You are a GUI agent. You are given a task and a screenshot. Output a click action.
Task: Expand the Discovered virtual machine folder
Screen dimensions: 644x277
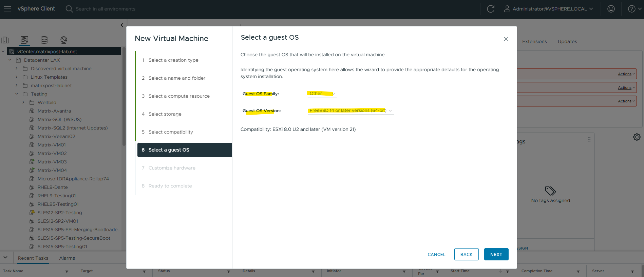coord(17,68)
